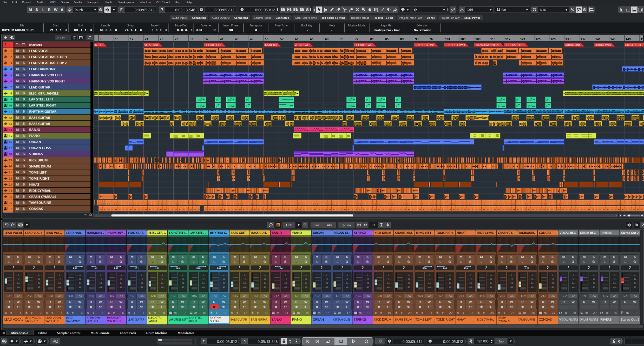Select the Draw pencil tool
The height and width of the screenshot is (346, 644).
tap(332, 10)
